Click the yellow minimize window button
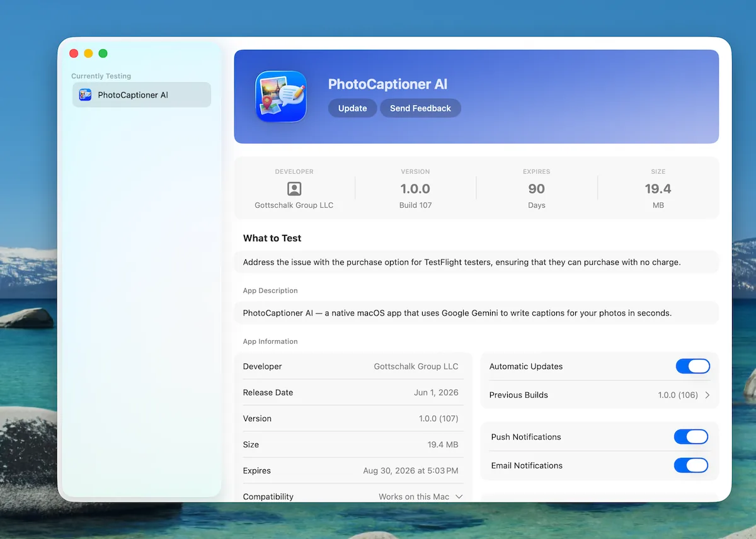The image size is (756, 539). click(x=88, y=54)
